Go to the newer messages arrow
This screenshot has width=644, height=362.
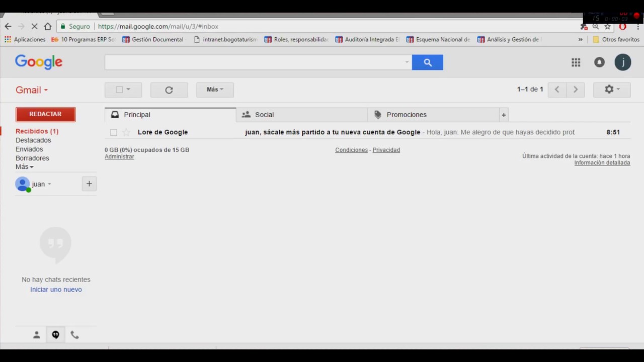[x=557, y=89]
